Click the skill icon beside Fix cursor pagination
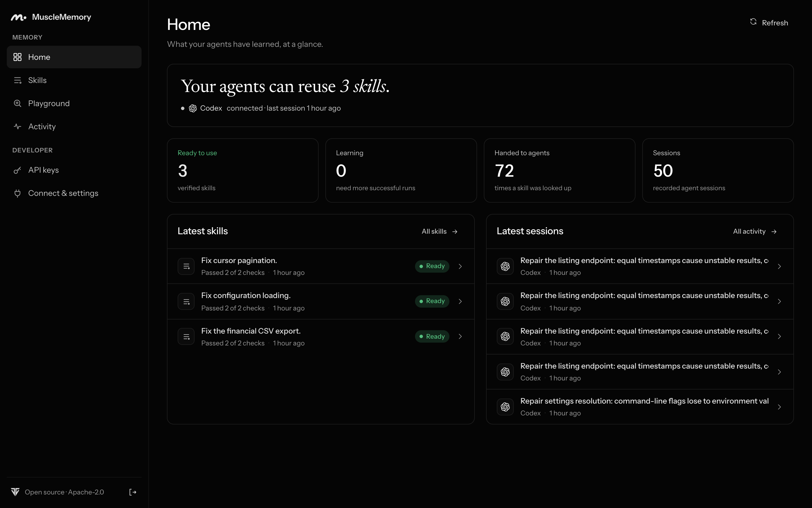This screenshot has width=812, height=508. click(x=186, y=266)
